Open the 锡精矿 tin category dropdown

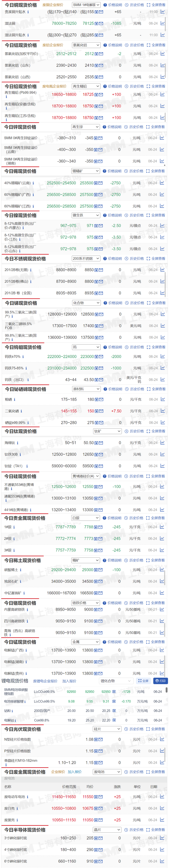(x=85, y=171)
